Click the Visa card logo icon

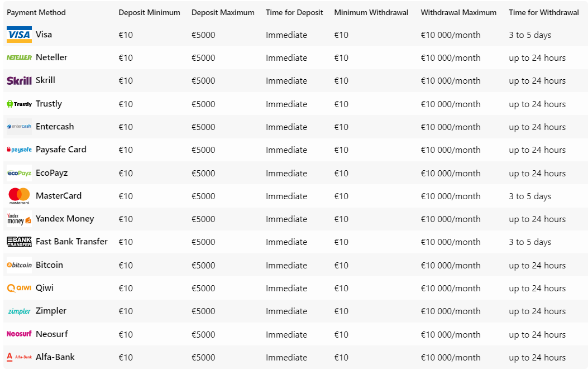19,35
